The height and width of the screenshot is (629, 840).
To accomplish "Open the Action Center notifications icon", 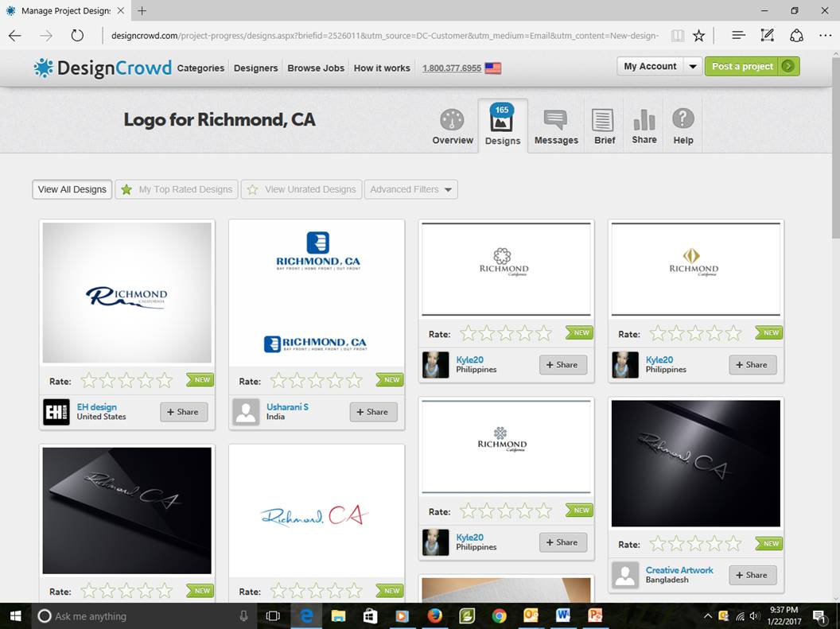I will pyautogui.click(x=819, y=616).
